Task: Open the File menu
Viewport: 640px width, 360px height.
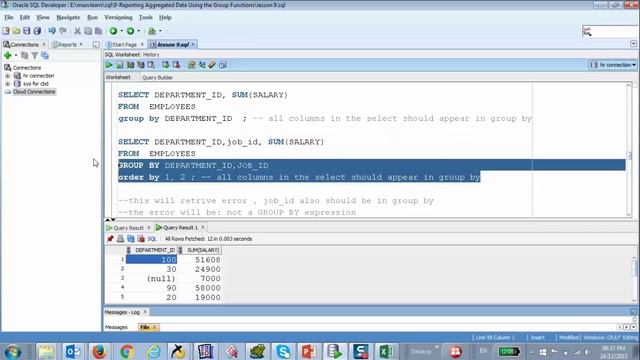Action: click(9, 18)
